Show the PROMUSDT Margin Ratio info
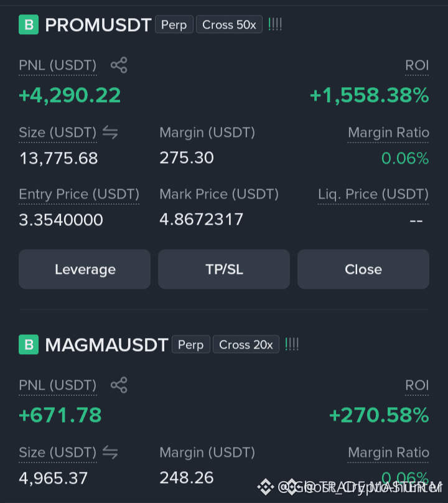Screen dimensions: 448x503 388,133
